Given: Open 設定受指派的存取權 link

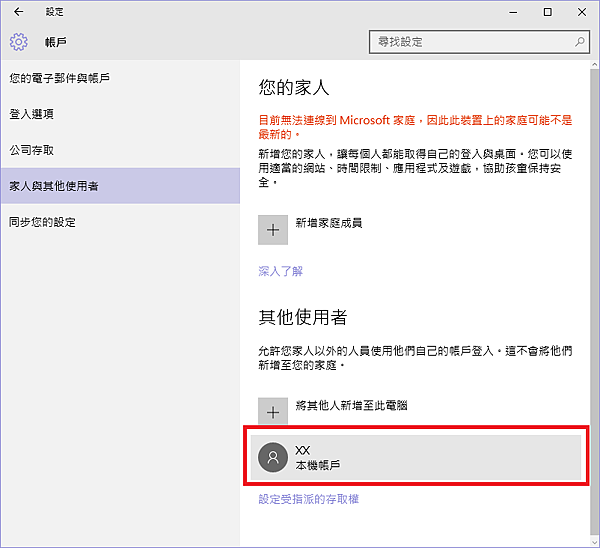Looking at the screenshot, I should click(x=308, y=499).
